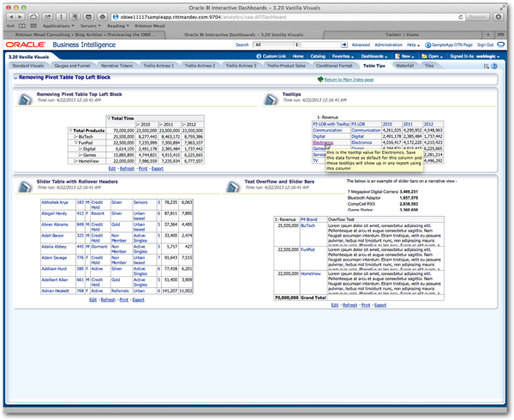The height and width of the screenshot is (420, 514).
Task: Open the Reading List book icon
Action: click(x=22, y=26)
